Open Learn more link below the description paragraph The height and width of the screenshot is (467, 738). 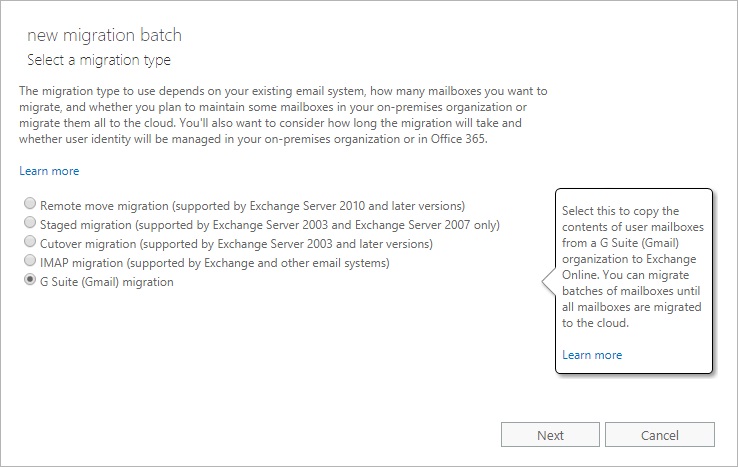point(49,171)
